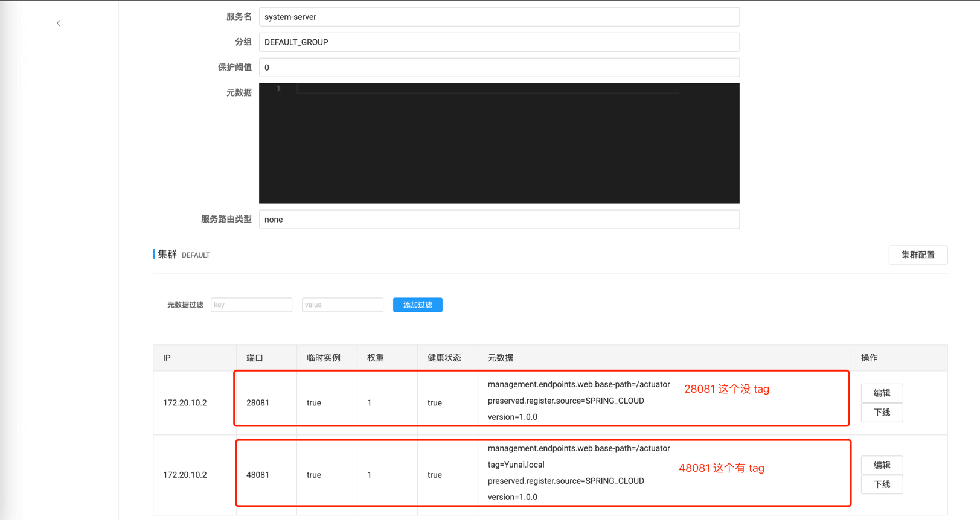This screenshot has height=520, width=980.
Task: Click the IP column header
Action: click(167, 358)
